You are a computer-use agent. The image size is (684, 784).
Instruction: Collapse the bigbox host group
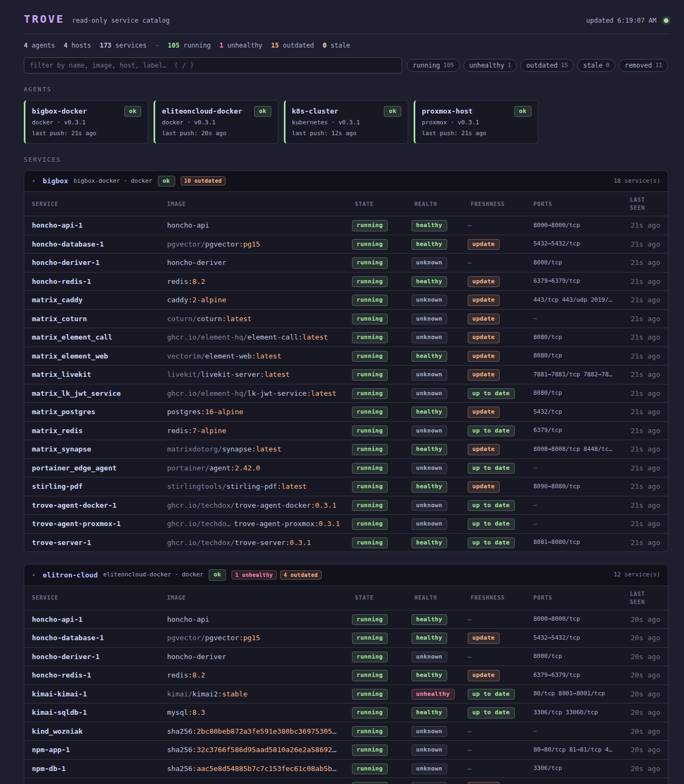pos(34,181)
